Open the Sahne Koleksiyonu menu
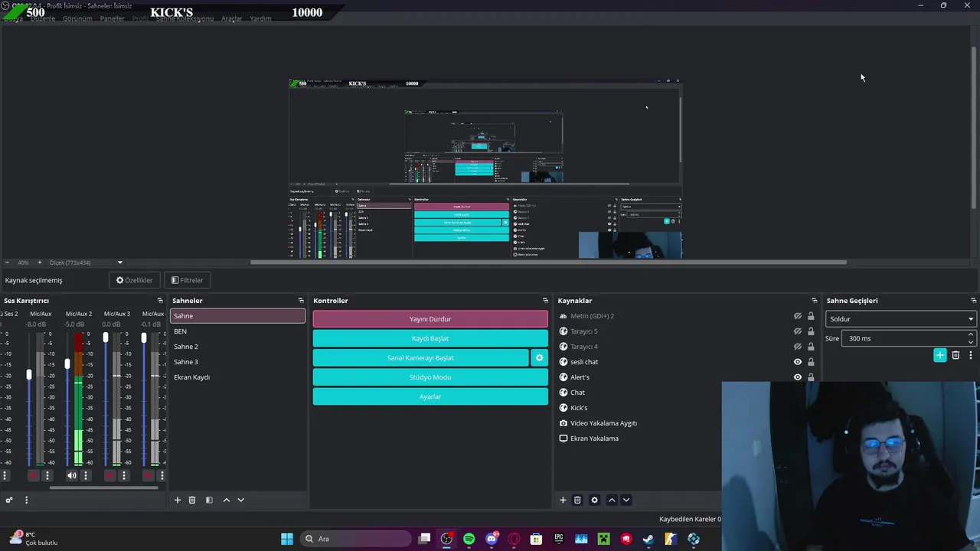Viewport: 980px width, 551px height. pos(185,18)
